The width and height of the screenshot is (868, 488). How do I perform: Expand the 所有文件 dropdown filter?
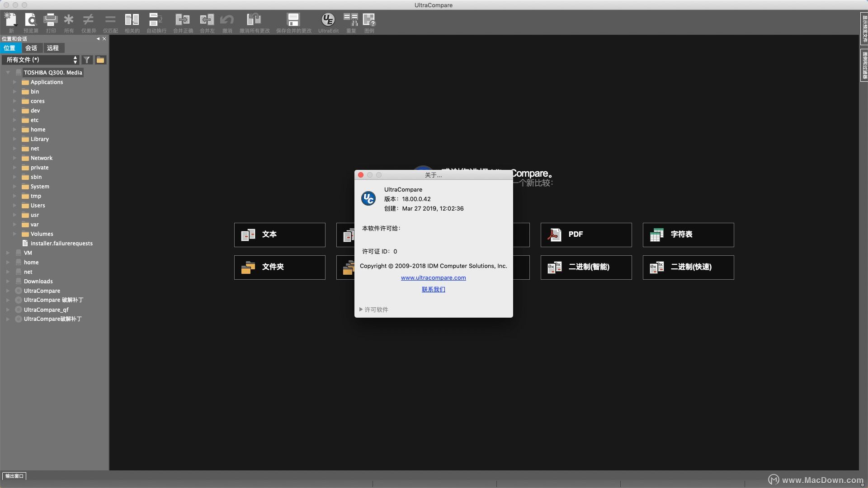point(75,60)
